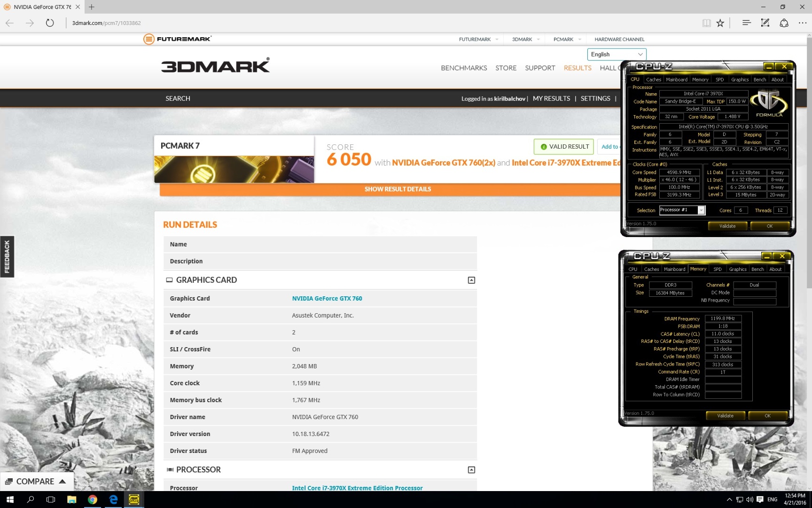Image resolution: width=812 pixels, height=508 pixels.
Task: Open Edge More actions ellipsis
Action: point(803,23)
